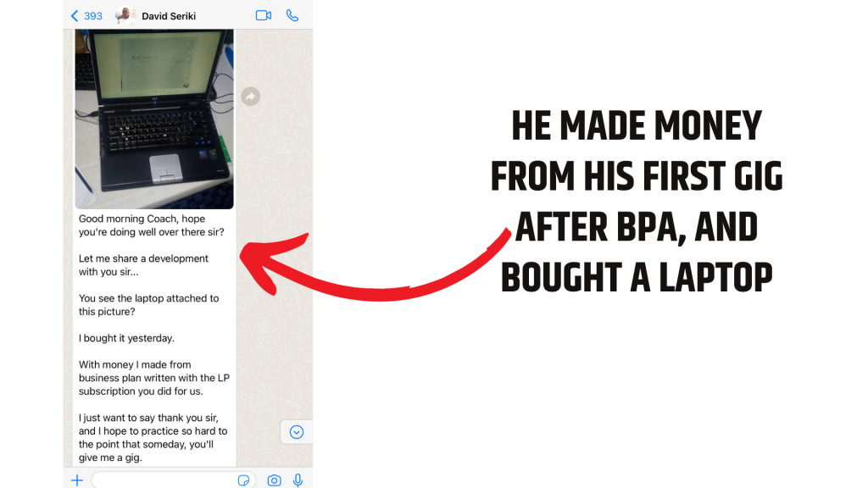Open David Seriki's profile picture

coord(125,15)
